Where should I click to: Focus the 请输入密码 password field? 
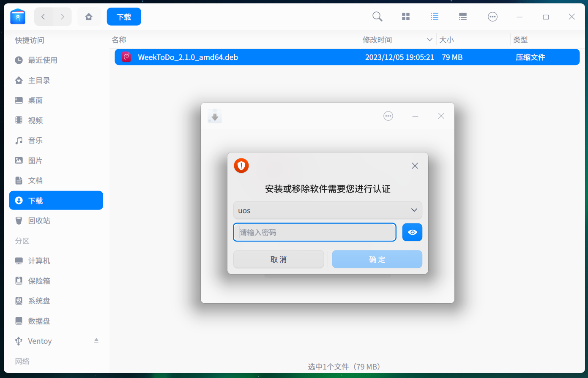[x=315, y=232]
